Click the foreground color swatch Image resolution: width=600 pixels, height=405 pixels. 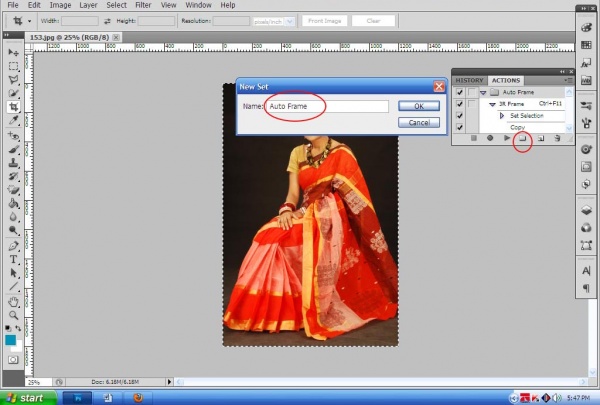point(11,339)
